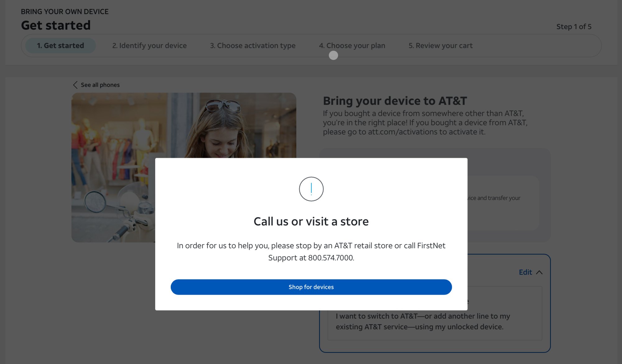Select the 1. Get started step
622x364 pixels.
point(60,46)
